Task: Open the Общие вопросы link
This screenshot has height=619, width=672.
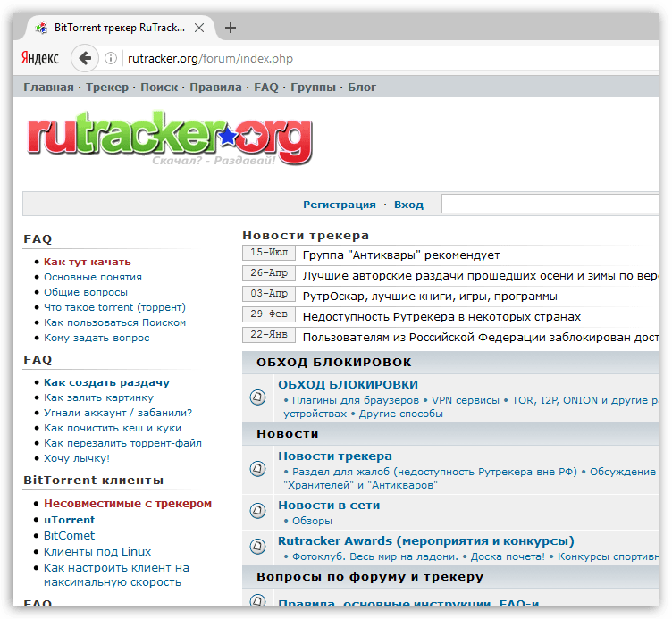Action: 86,292
